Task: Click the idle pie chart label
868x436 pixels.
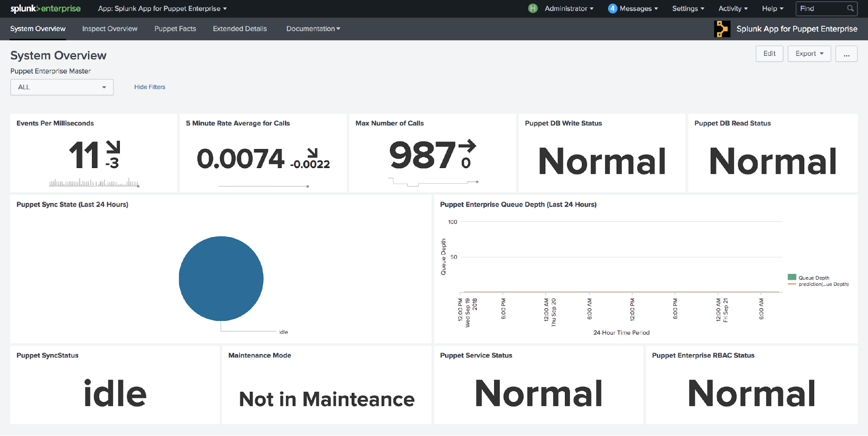Action: click(284, 332)
